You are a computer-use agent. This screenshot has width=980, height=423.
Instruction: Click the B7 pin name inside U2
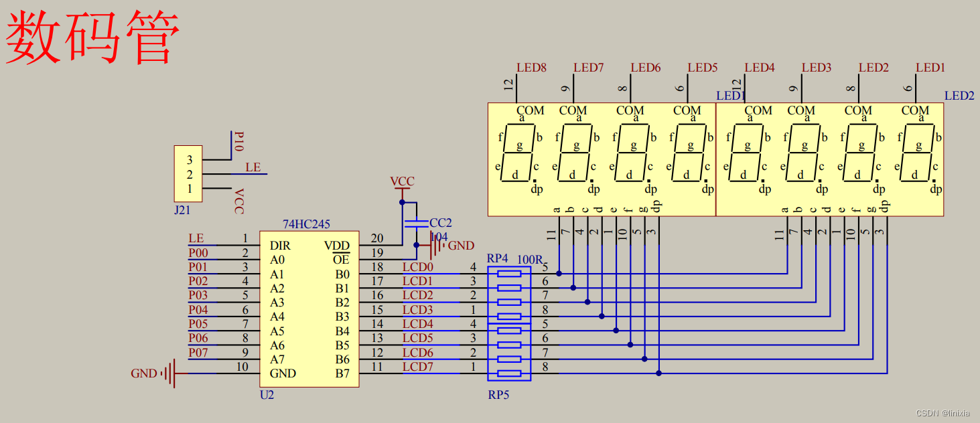(x=342, y=373)
